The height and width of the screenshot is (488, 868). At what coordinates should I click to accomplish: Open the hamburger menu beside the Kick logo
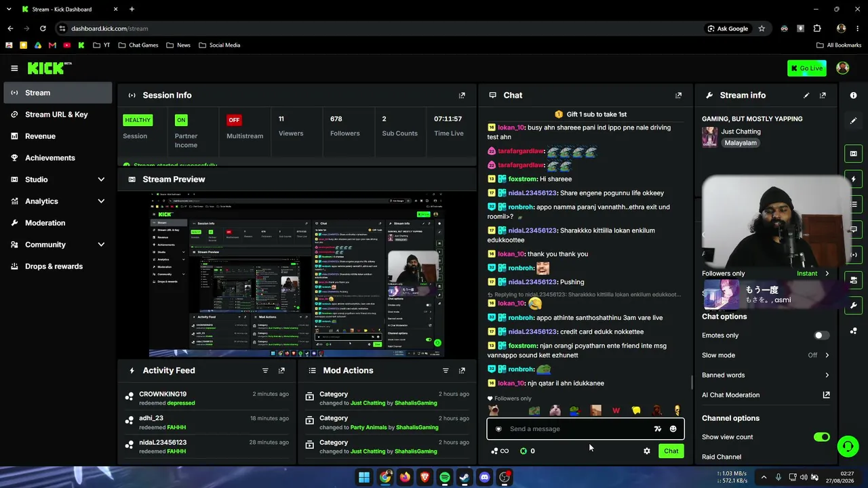(x=14, y=68)
